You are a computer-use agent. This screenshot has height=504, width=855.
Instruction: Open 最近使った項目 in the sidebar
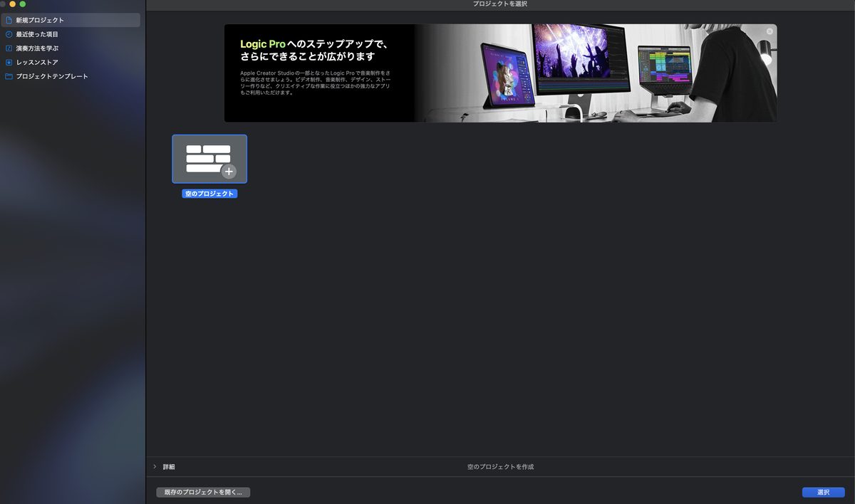click(x=71, y=34)
